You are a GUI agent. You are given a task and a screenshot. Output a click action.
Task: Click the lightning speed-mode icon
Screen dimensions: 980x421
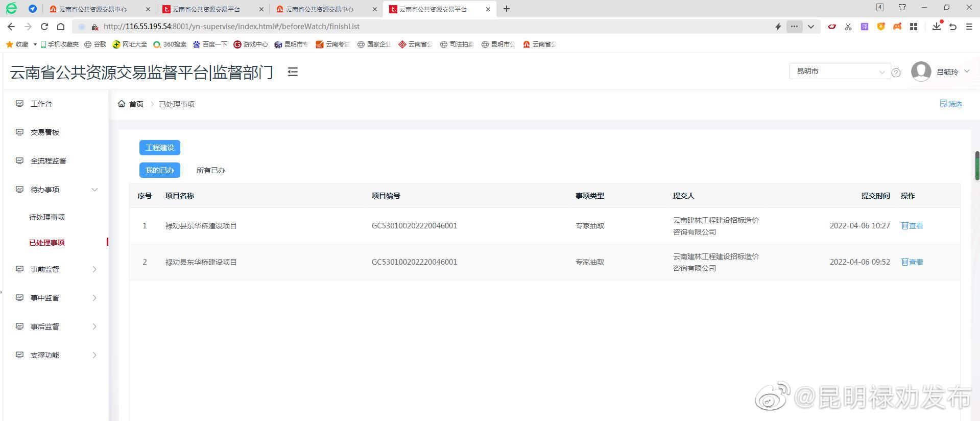[778, 27]
